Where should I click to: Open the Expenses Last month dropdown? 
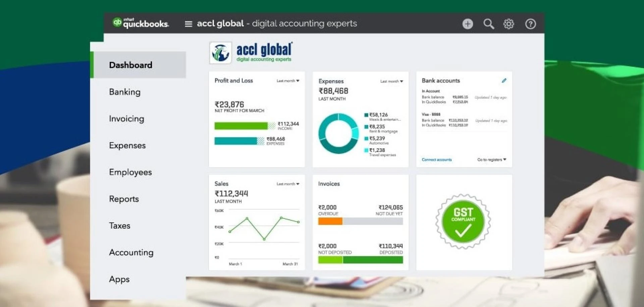pos(391,81)
